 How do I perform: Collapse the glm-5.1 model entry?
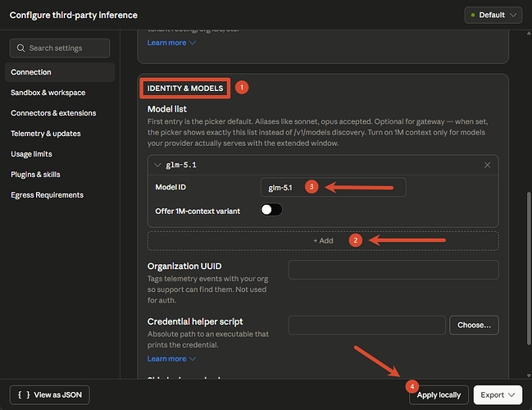(x=157, y=165)
